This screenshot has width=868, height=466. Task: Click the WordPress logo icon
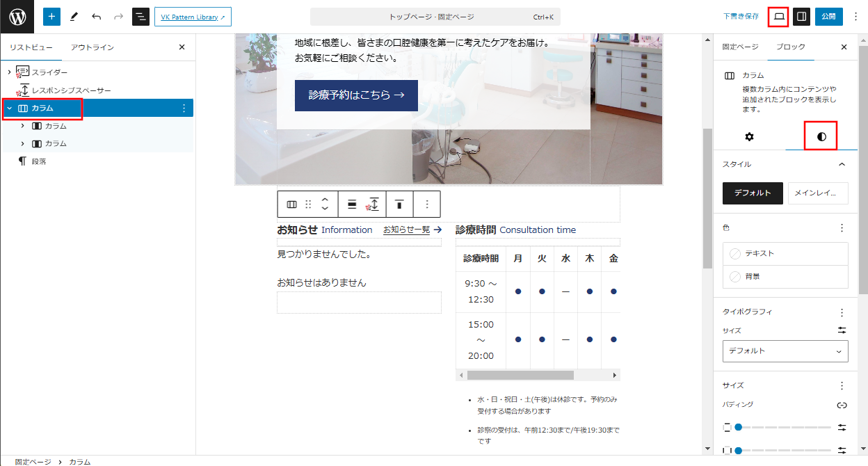point(17,17)
